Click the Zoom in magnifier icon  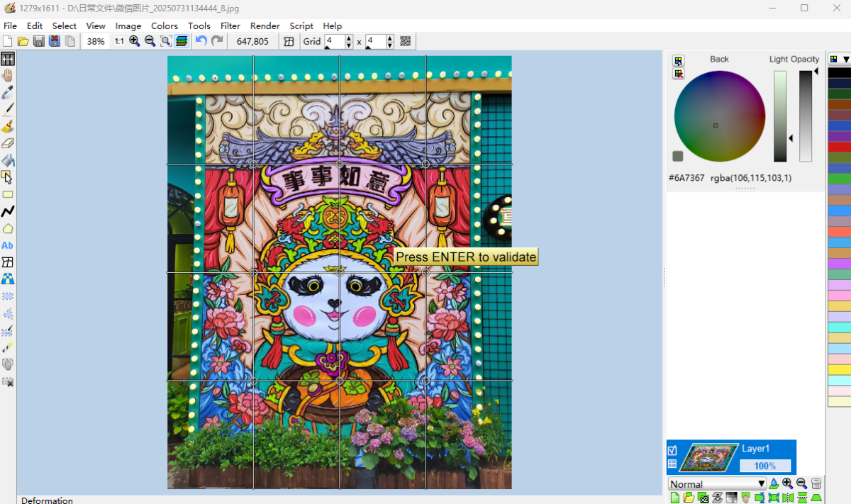[135, 41]
